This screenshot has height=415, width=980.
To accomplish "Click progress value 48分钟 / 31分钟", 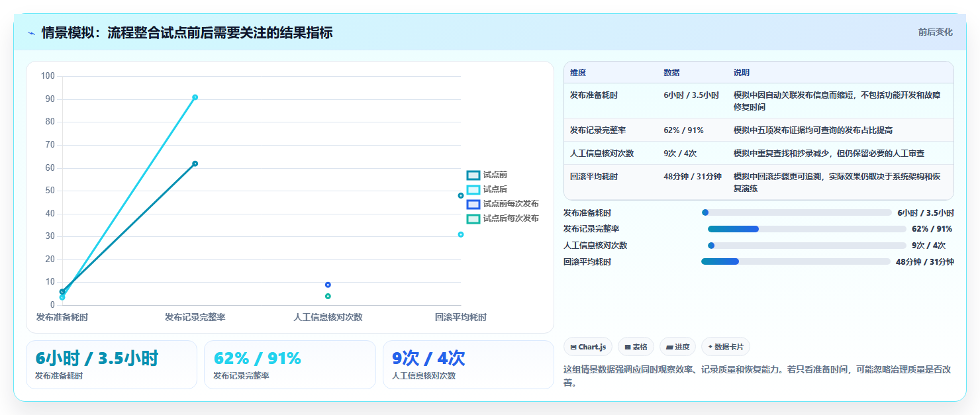I will (x=925, y=262).
